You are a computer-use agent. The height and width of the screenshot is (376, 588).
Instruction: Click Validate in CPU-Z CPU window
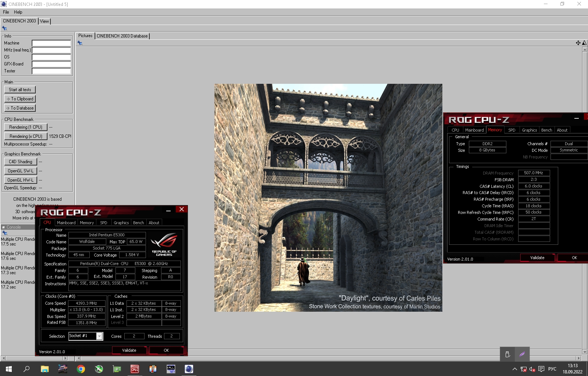pos(129,350)
